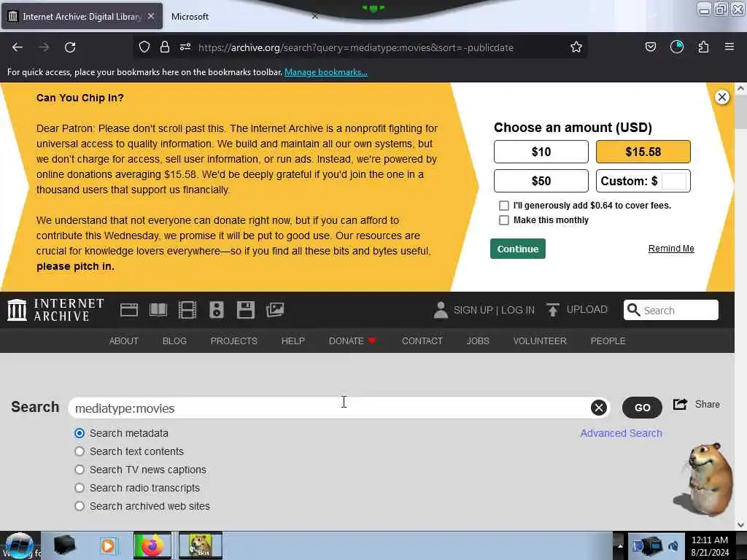747x560 pixels.
Task: Open the extensions puzzle icon
Action: pyautogui.click(x=703, y=47)
